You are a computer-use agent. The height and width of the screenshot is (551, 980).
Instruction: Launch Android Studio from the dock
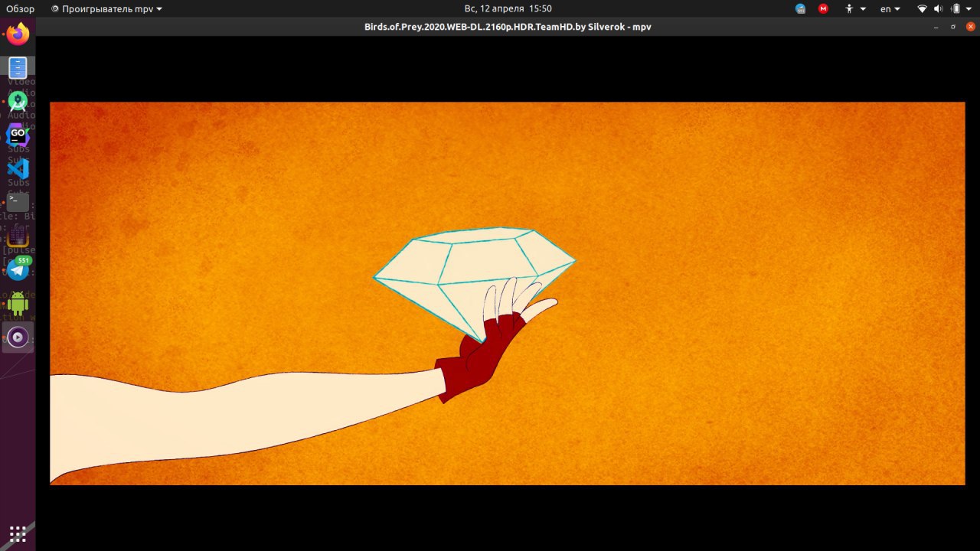(18, 101)
